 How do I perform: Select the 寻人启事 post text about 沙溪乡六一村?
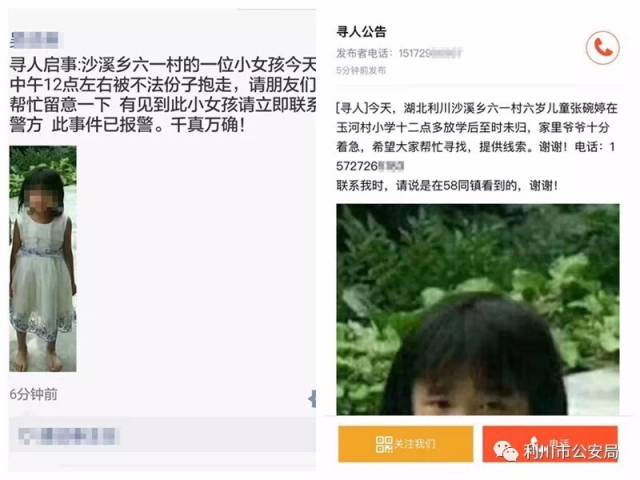click(163, 95)
